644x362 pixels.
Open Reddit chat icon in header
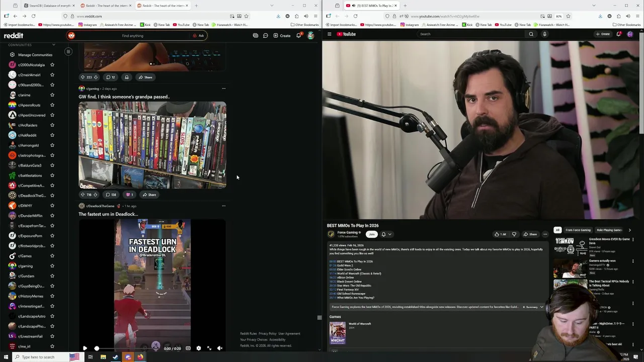pyautogui.click(x=265, y=36)
